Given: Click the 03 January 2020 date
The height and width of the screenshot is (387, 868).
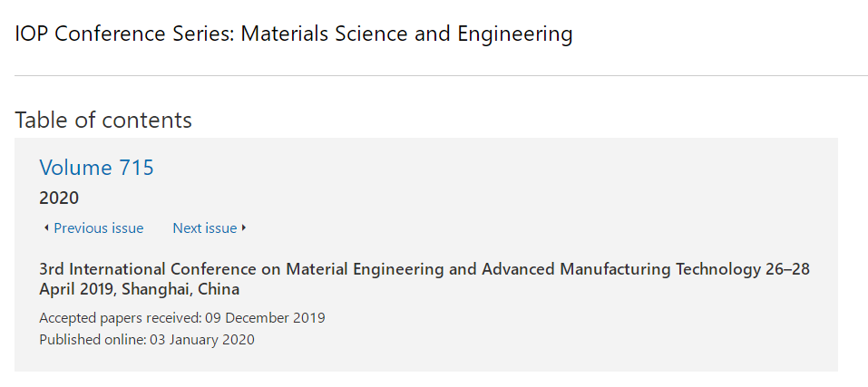Looking at the screenshot, I should tap(202, 339).
